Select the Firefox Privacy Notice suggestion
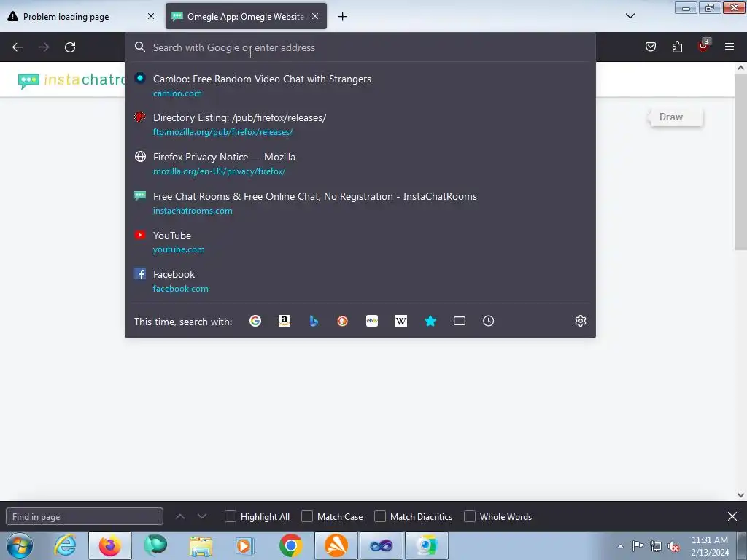The width and height of the screenshot is (747, 560). click(360, 164)
